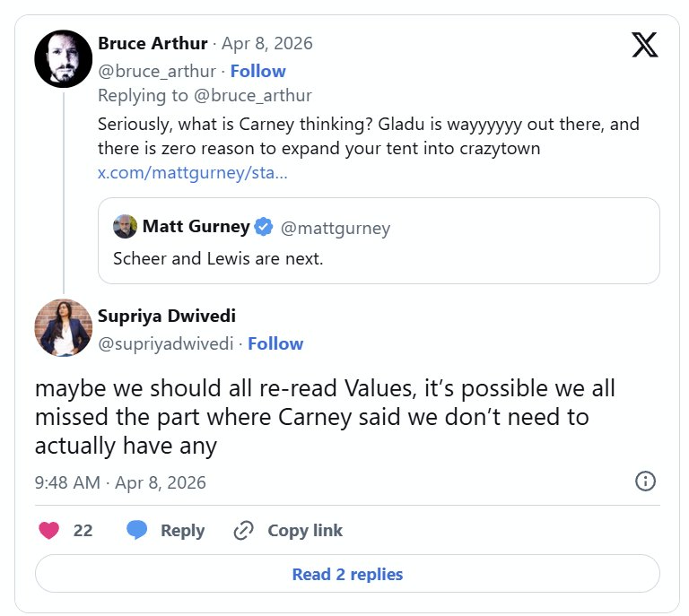Click the Copy link text

[305, 530]
